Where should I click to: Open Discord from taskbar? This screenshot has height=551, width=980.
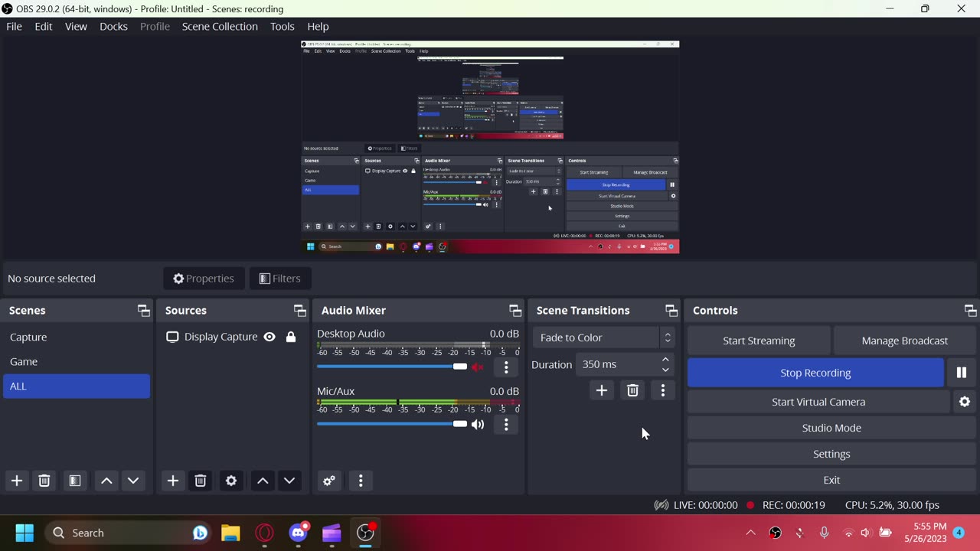(x=298, y=533)
